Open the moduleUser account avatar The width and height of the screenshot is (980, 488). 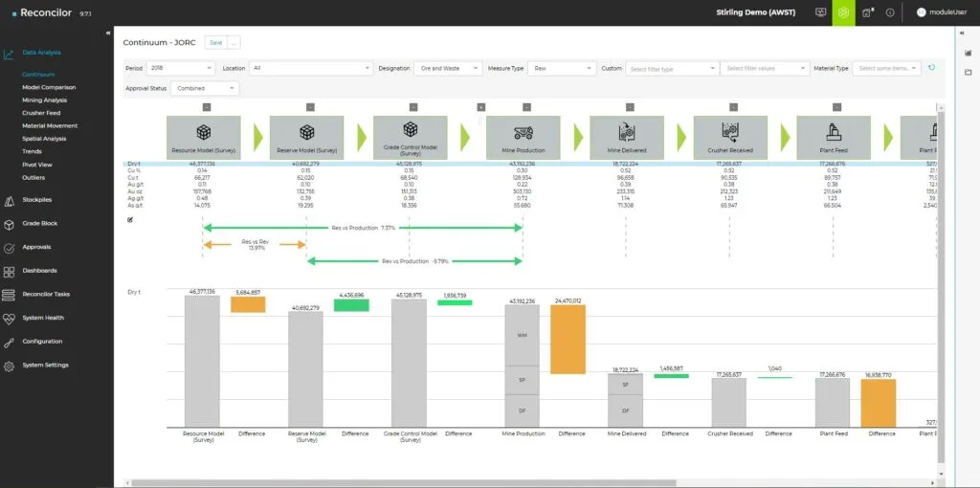(922, 12)
